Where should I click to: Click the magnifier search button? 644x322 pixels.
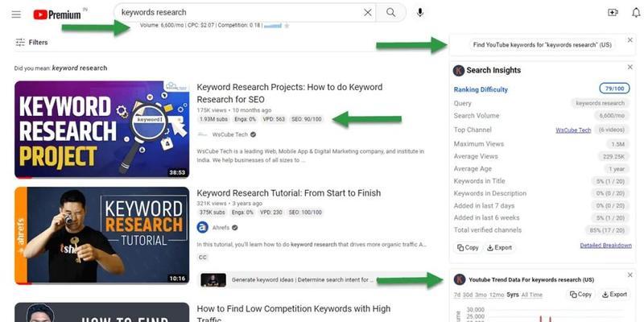391,13
